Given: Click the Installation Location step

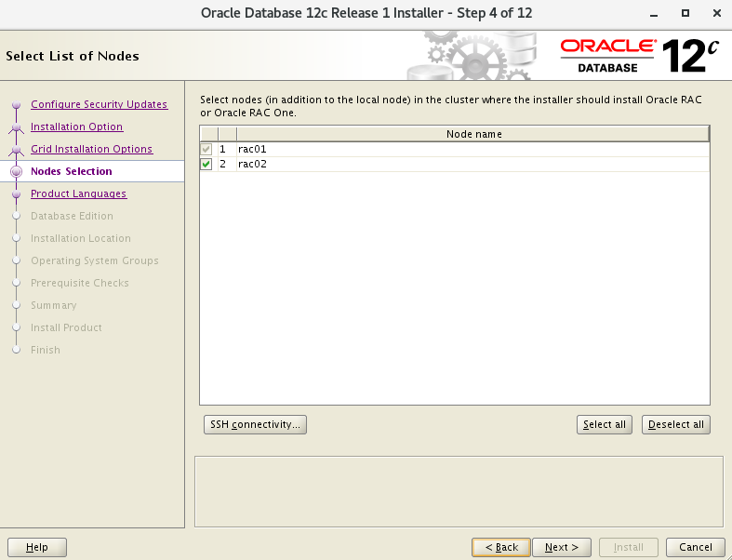Looking at the screenshot, I should pos(81,239).
